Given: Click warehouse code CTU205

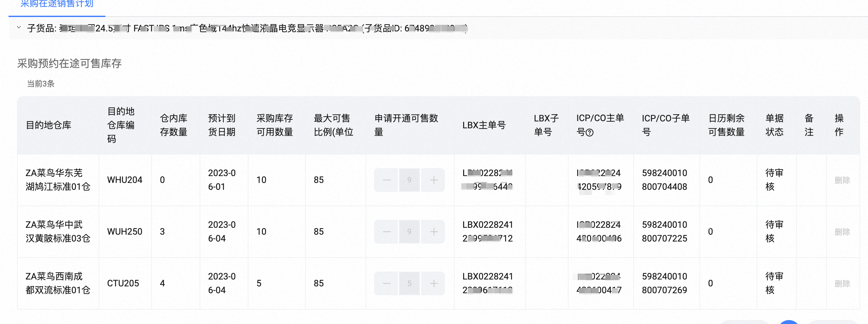Looking at the screenshot, I should pyautogui.click(x=123, y=284).
